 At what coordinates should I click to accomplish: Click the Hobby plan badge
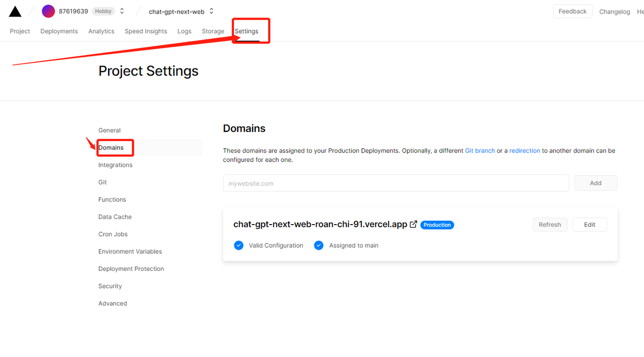[103, 11]
